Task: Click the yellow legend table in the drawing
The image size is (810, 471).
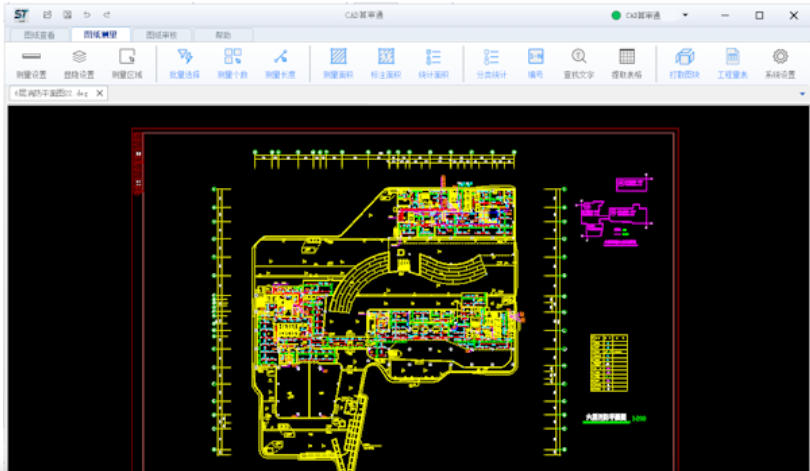Action: coord(609,363)
